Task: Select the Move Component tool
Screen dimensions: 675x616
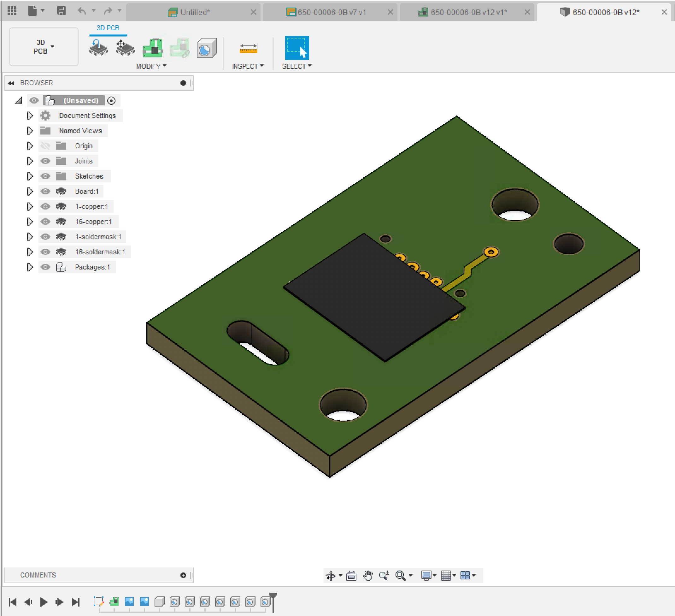Action: coord(125,48)
